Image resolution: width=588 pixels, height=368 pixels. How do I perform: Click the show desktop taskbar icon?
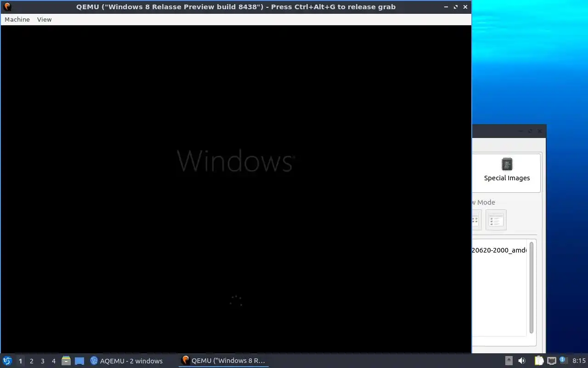(x=79, y=361)
